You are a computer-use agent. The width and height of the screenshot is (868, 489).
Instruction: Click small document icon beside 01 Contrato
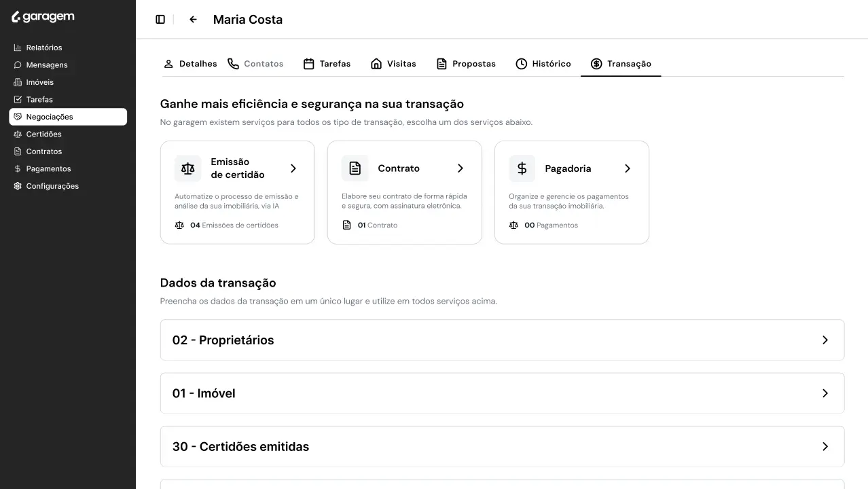(x=346, y=225)
